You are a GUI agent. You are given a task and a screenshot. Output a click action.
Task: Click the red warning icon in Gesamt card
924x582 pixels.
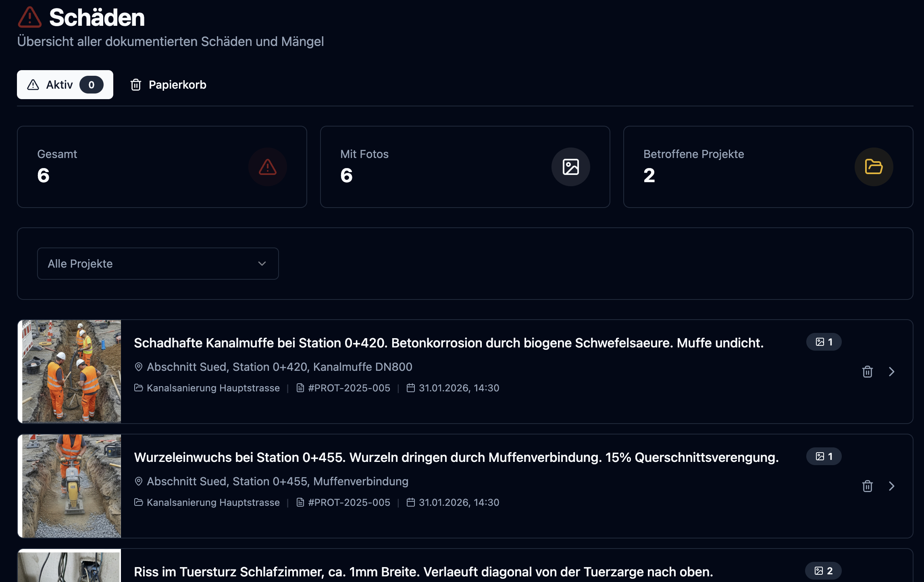coord(267,167)
